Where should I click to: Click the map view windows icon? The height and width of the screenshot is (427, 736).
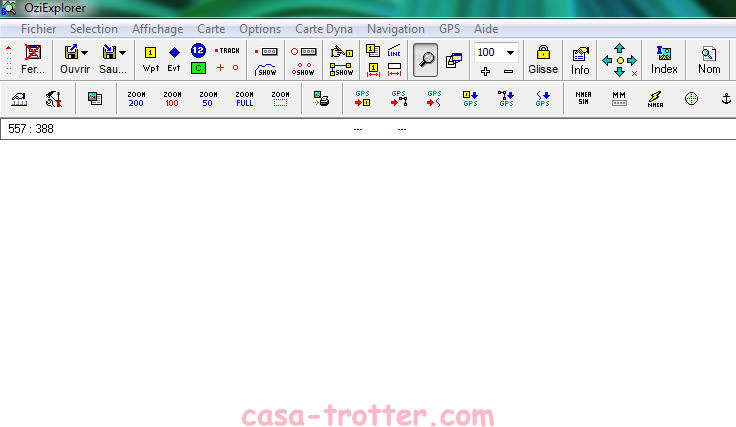click(454, 60)
